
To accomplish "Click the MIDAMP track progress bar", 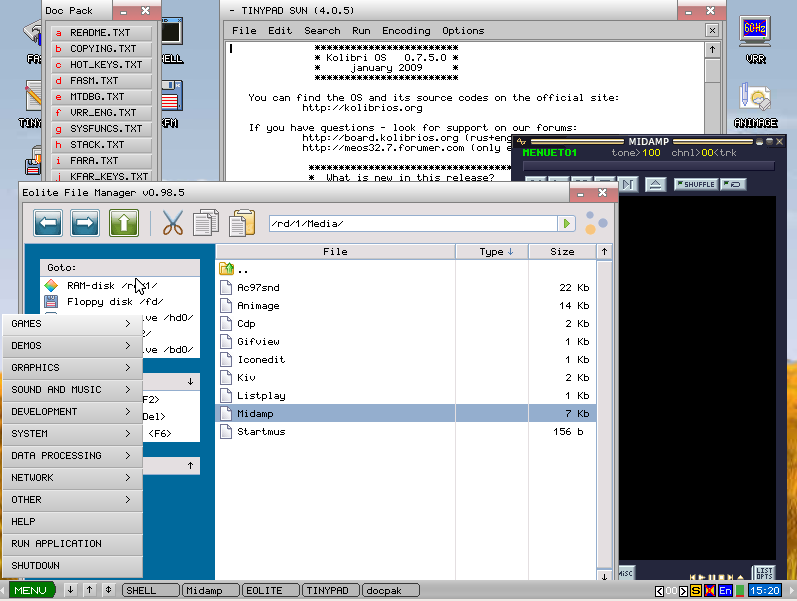I will pyautogui.click(x=649, y=166).
